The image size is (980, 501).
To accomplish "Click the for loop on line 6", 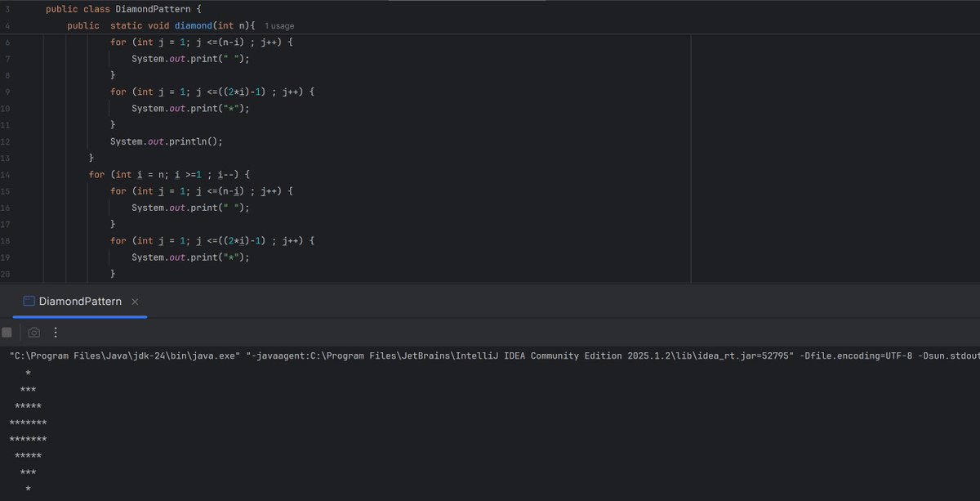I will point(202,42).
